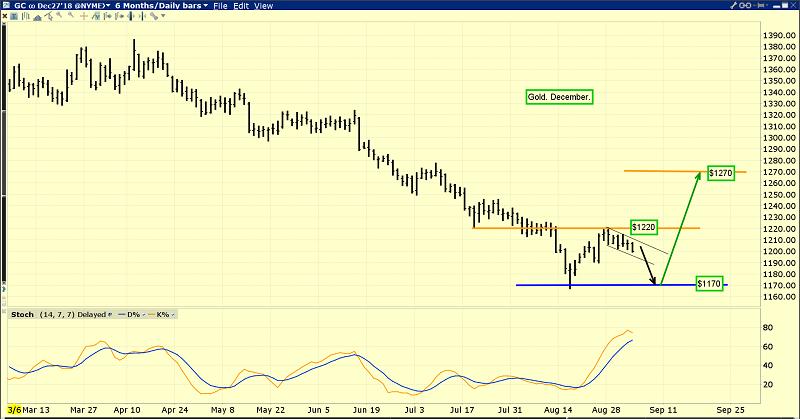The width and height of the screenshot is (800, 419).
Task: Toggle the orange K% stochastic line legend
Action: tap(160, 315)
